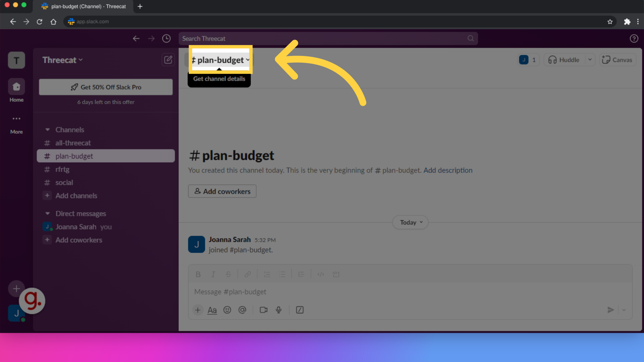Open the browser extensions puzzle icon
Image resolution: width=644 pixels, height=362 pixels.
click(x=627, y=21)
